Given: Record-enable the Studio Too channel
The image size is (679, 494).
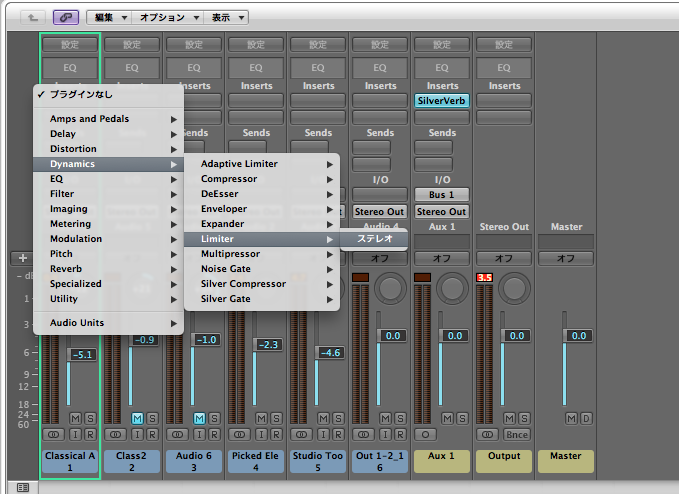Looking at the screenshot, I should coord(338,434).
